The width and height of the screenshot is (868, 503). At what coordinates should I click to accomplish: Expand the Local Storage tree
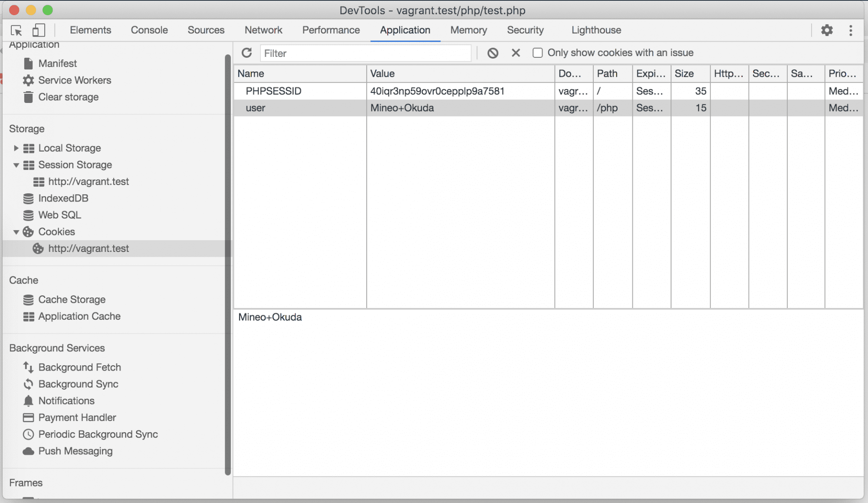coord(16,148)
